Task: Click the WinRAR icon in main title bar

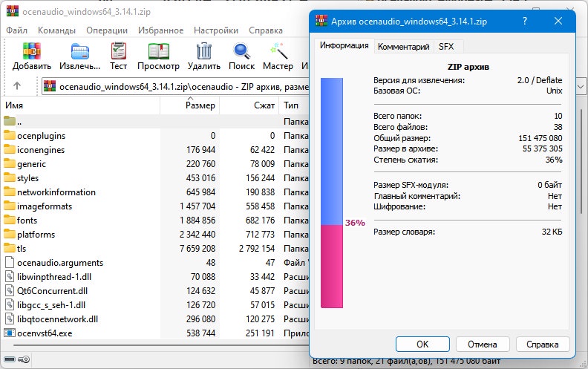Action: pos(13,11)
